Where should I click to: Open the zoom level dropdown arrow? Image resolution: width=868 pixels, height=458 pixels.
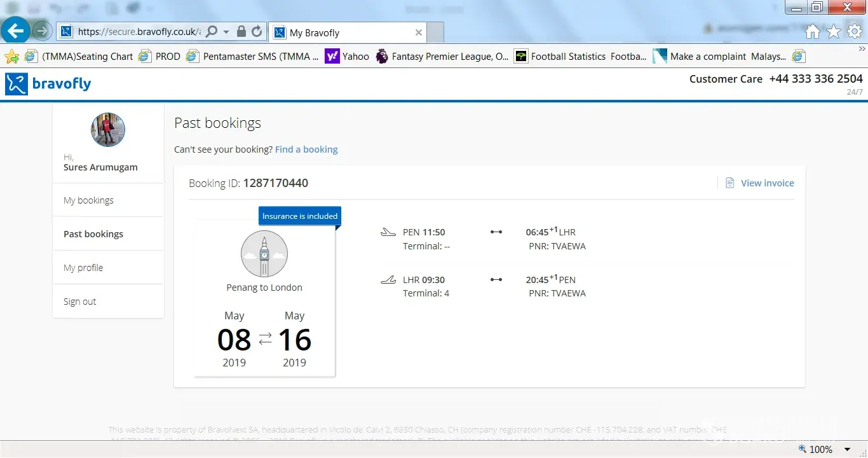(847, 450)
